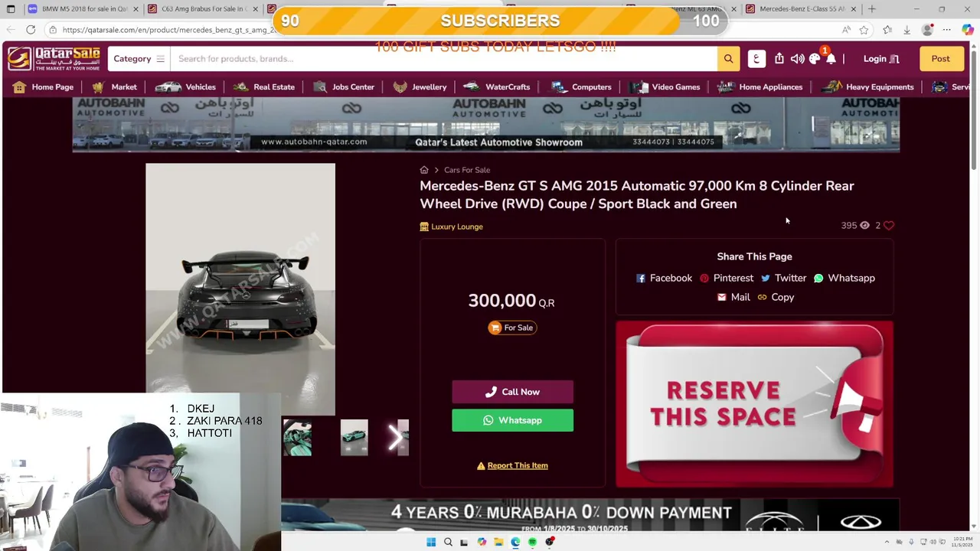Open the Heavy Equipments nav item
The height and width of the screenshot is (551, 980).
[867, 87]
